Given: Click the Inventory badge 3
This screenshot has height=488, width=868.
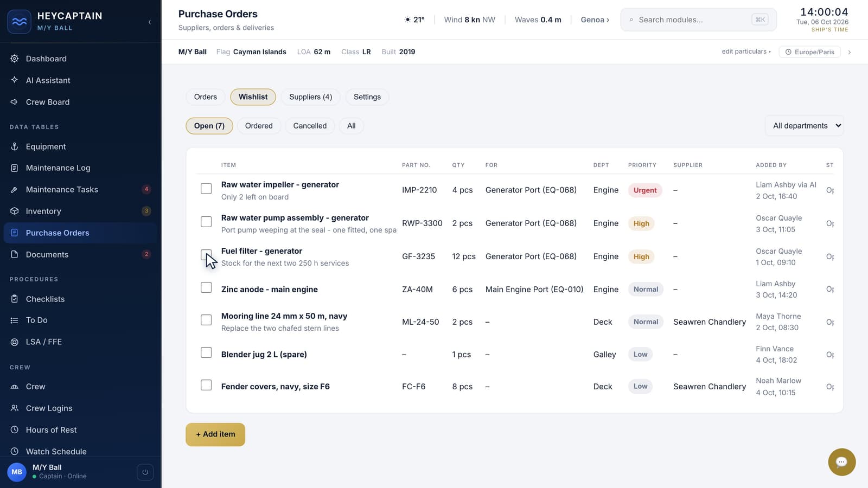Looking at the screenshot, I should [x=146, y=211].
